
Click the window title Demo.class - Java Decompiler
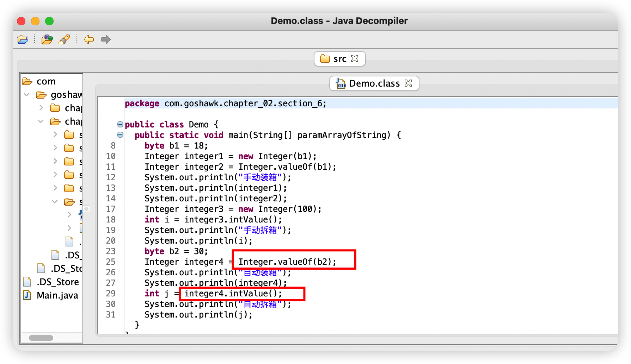coord(339,21)
